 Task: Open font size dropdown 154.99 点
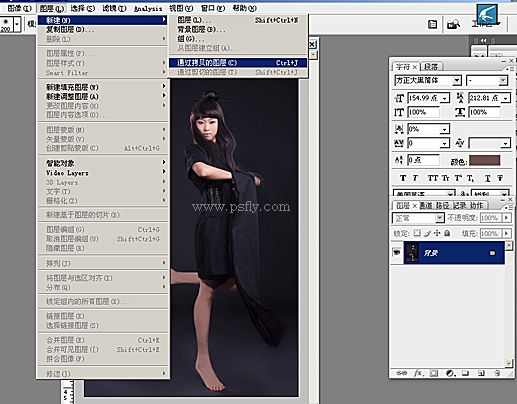pos(445,98)
